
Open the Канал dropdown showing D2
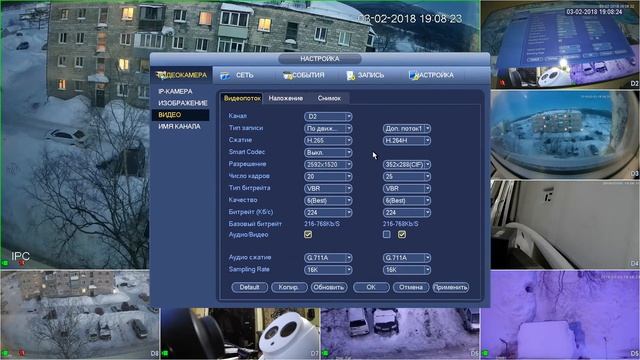[x=328, y=117]
